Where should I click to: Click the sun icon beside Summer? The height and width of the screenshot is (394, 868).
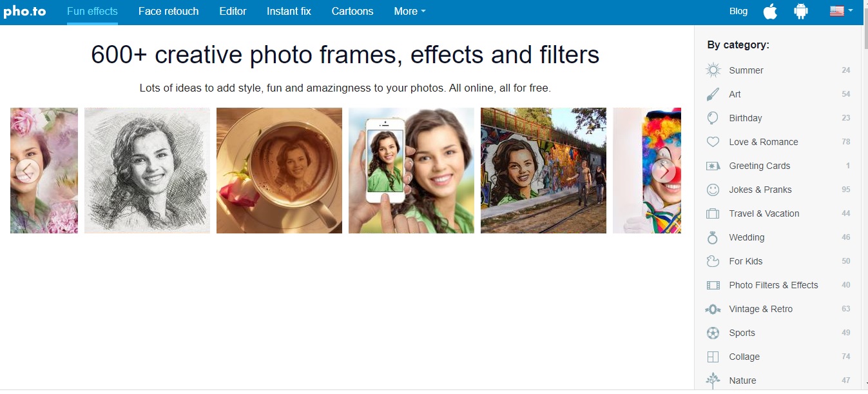click(x=713, y=70)
